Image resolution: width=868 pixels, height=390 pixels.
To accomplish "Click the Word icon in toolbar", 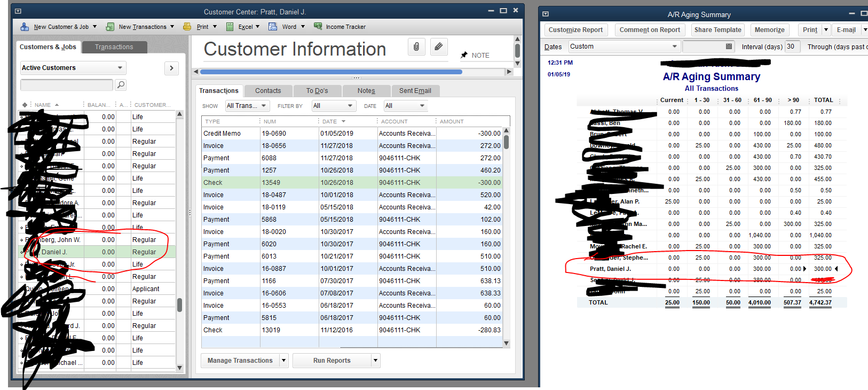I will [273, 27].
